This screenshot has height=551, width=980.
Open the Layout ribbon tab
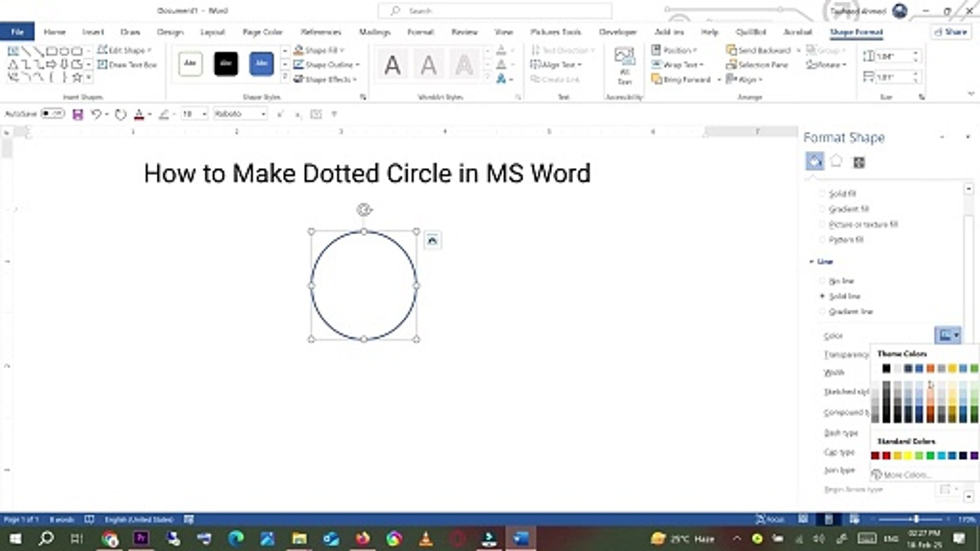point(212,32)
